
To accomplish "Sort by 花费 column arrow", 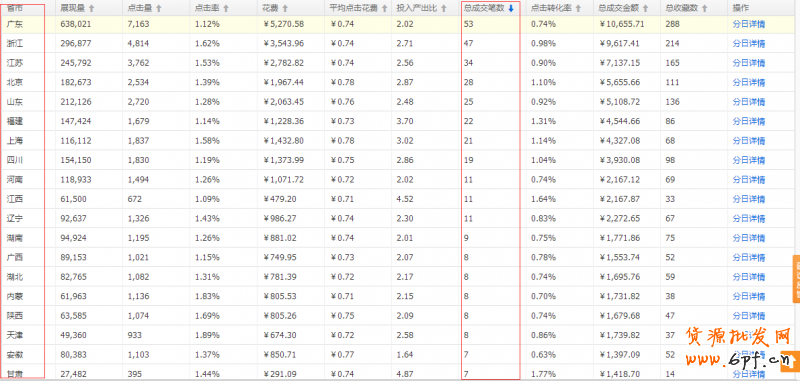I will tap(285, 9).
